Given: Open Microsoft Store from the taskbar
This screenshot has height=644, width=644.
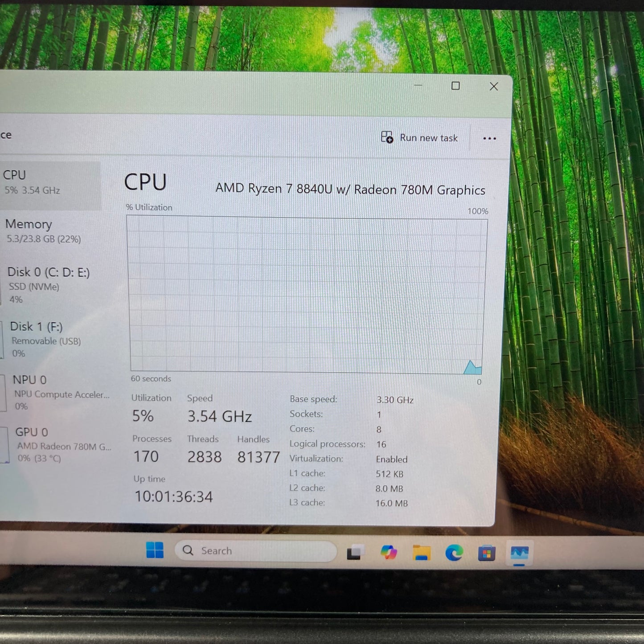Looking at the screenshot, I should pos(487,554).
